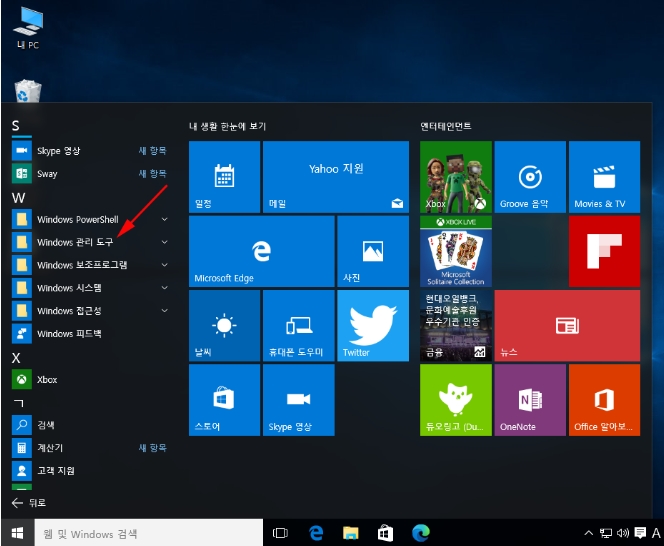Expand the Windows 보조프로그램 folder chevron
The width and height of the screenshot is (664, 546).
(x=164, y=265)
